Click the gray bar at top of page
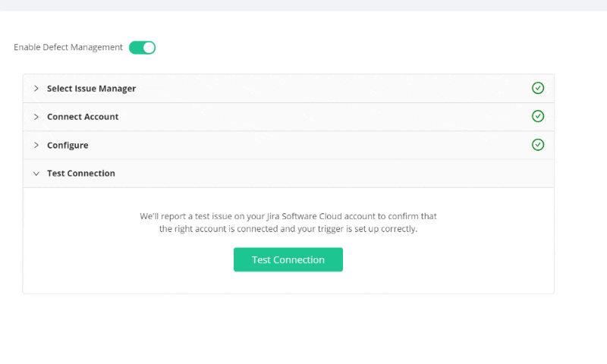This screenshot has height=364, width=607. pos(303,5)
